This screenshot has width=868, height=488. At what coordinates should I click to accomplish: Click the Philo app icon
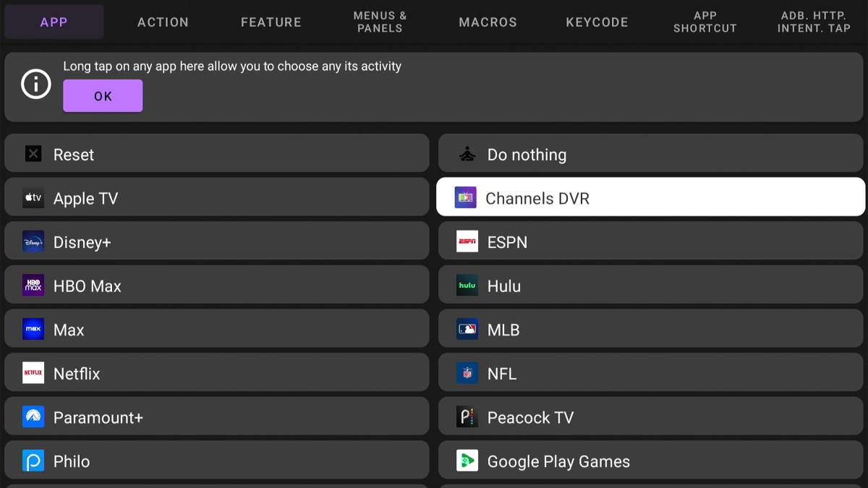coord(33,461)
